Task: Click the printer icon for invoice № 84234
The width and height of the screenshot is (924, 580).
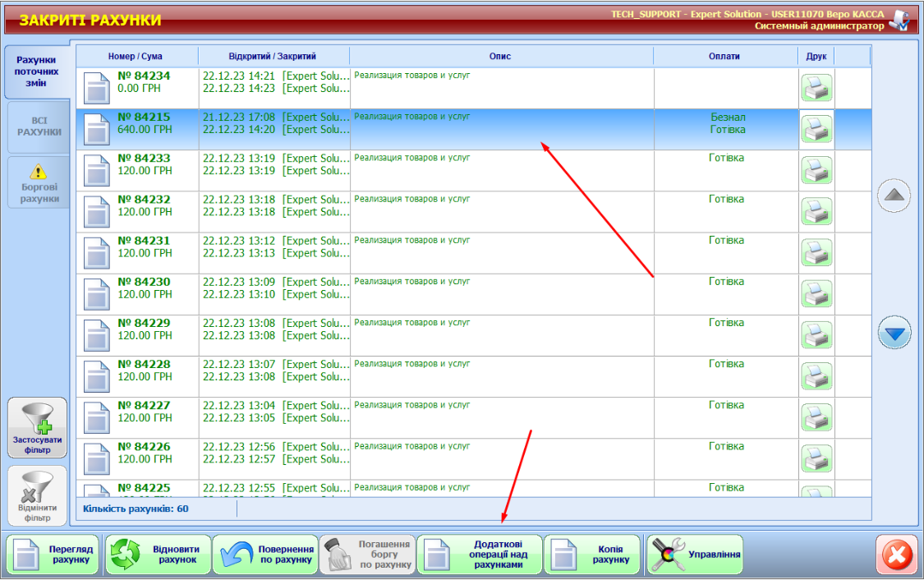Action: point(816,88)
